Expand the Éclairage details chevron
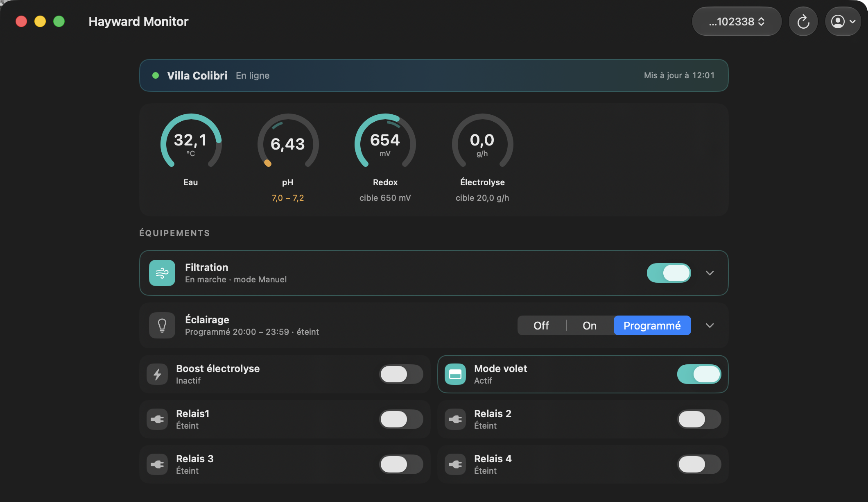The width and height of the screenshot is (868, 502). click(710, 325)
